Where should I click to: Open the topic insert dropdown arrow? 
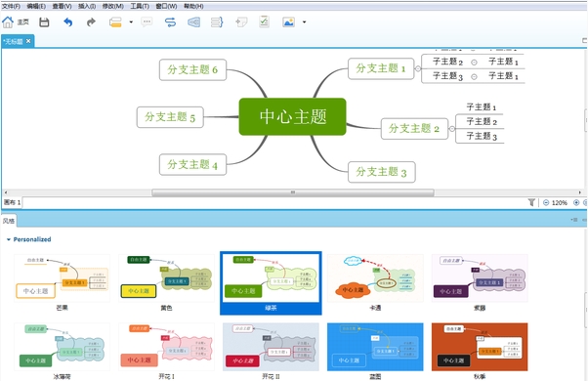click(131, 22)
